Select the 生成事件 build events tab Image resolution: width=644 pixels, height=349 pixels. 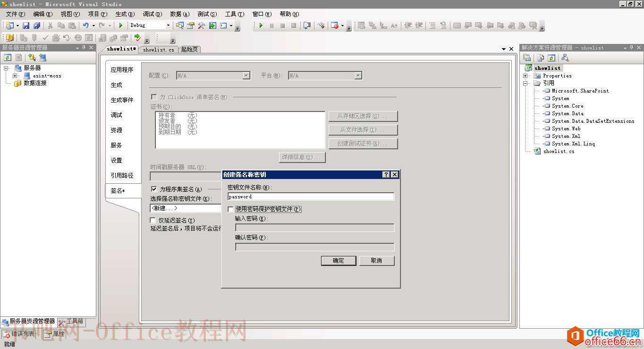pos(122,100)
